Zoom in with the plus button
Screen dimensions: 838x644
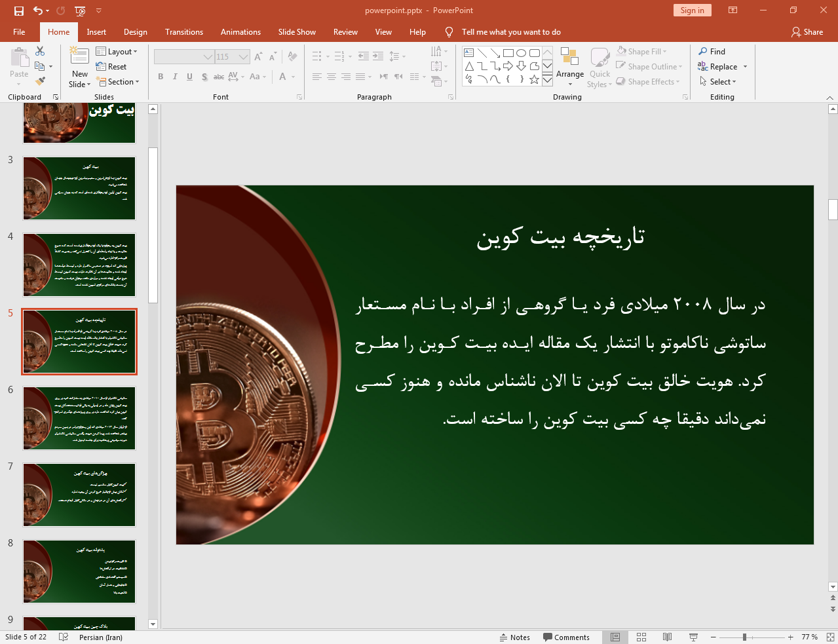click(791, 637)
